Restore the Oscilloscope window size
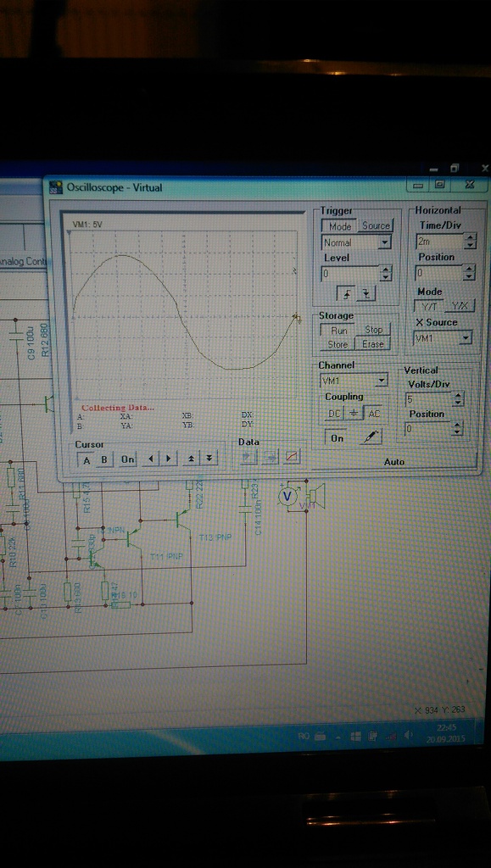491x868 pixels. tap(441, 185)
